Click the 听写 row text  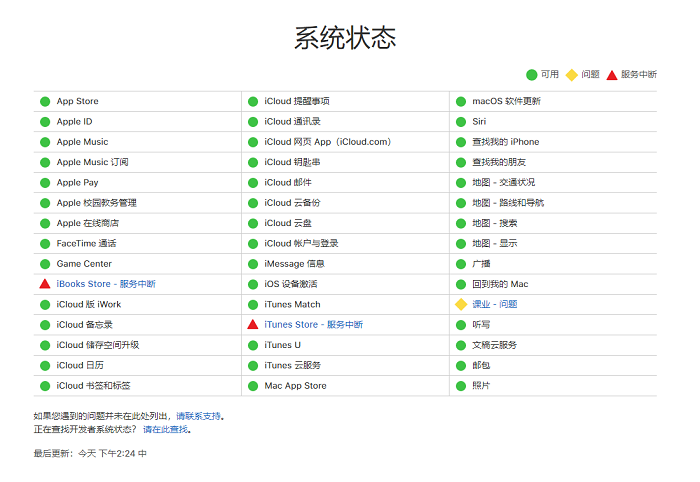tap(481, 324)
